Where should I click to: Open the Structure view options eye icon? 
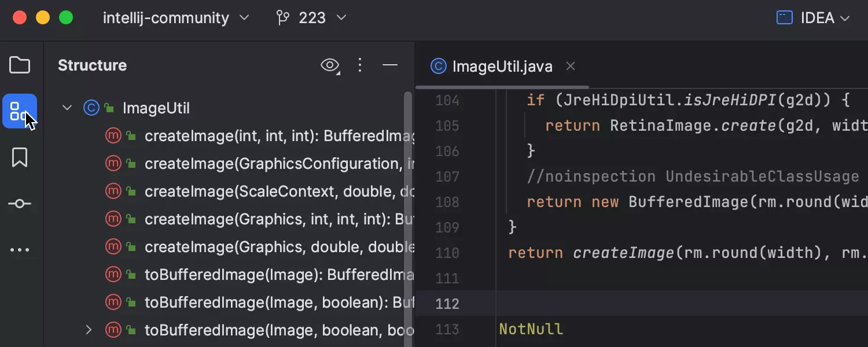pos(330,65)
